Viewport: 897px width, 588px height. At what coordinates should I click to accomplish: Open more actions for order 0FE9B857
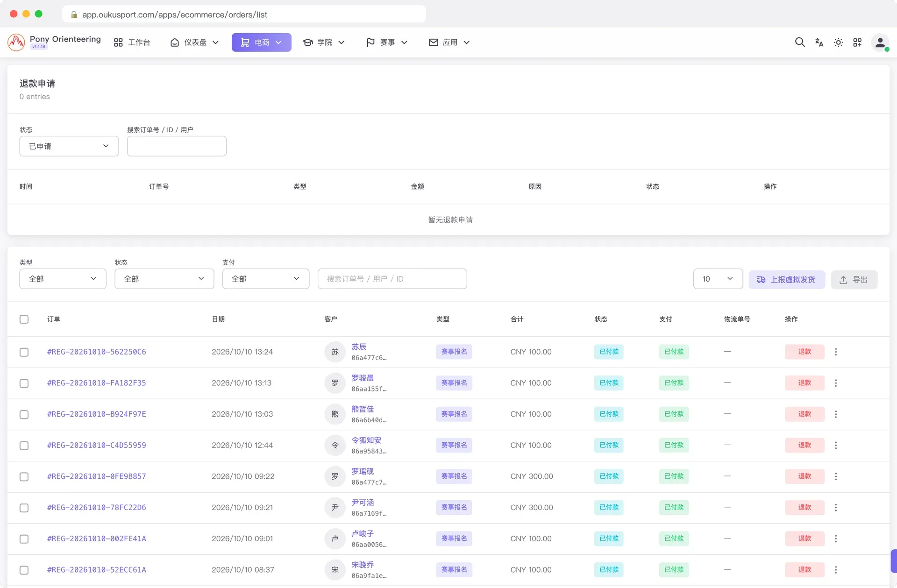[x=836, y=476]
